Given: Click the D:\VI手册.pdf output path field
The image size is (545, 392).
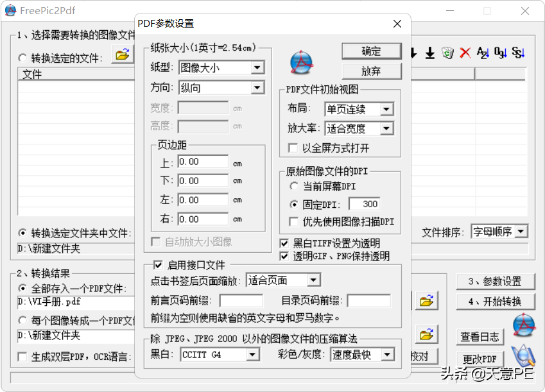Looking at the screenshot, I should click(76, 302).
